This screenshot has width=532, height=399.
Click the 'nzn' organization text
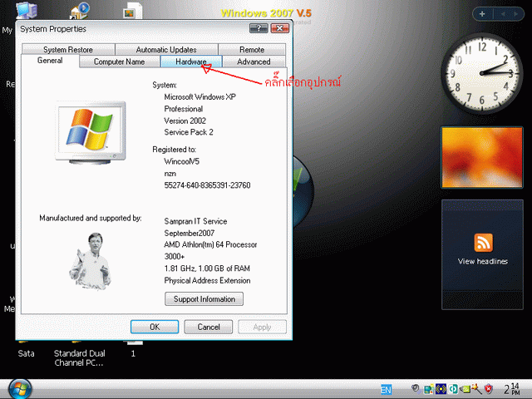pos(170,174)
